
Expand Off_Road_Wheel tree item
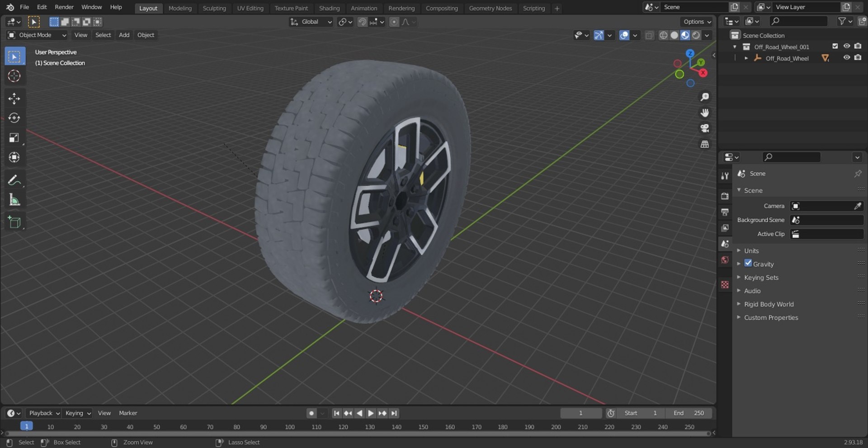tap(746, 58)
